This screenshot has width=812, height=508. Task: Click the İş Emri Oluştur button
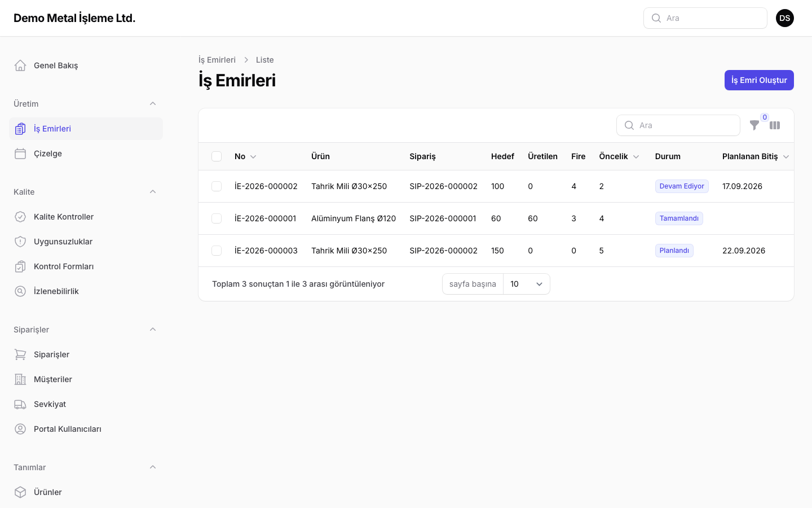(x=759, y=80)
